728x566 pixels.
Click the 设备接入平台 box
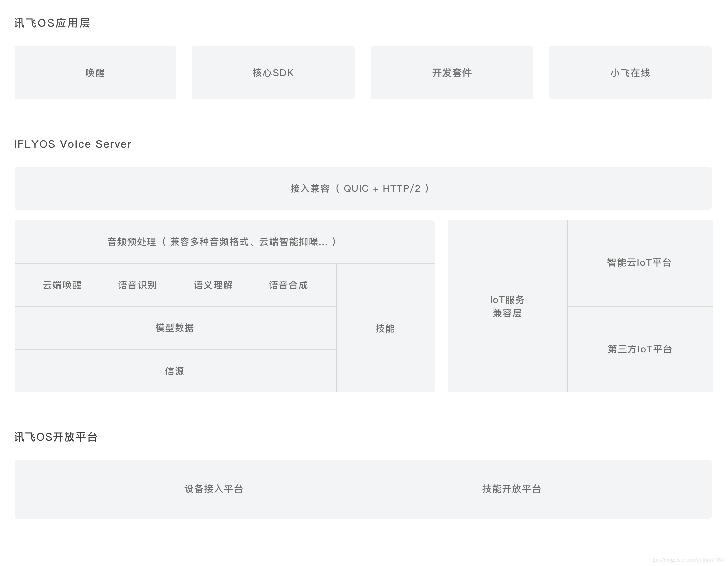point(213,489)
